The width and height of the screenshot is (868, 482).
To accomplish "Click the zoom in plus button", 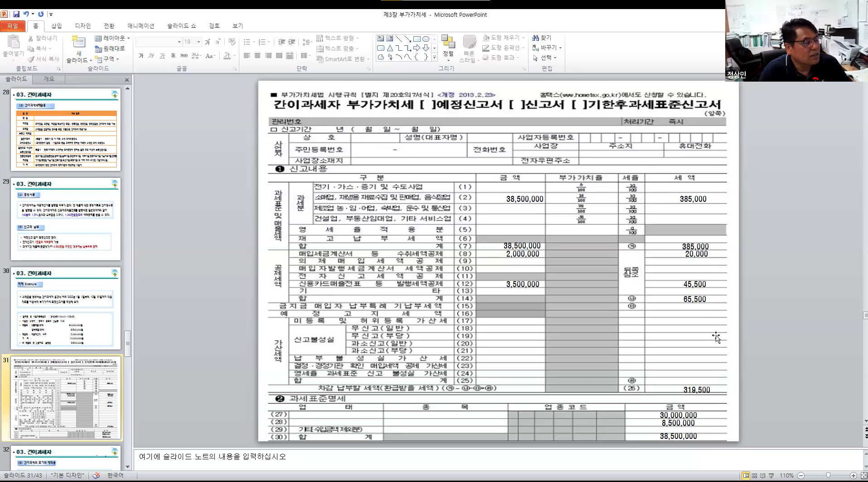I will tap(853, 476).
